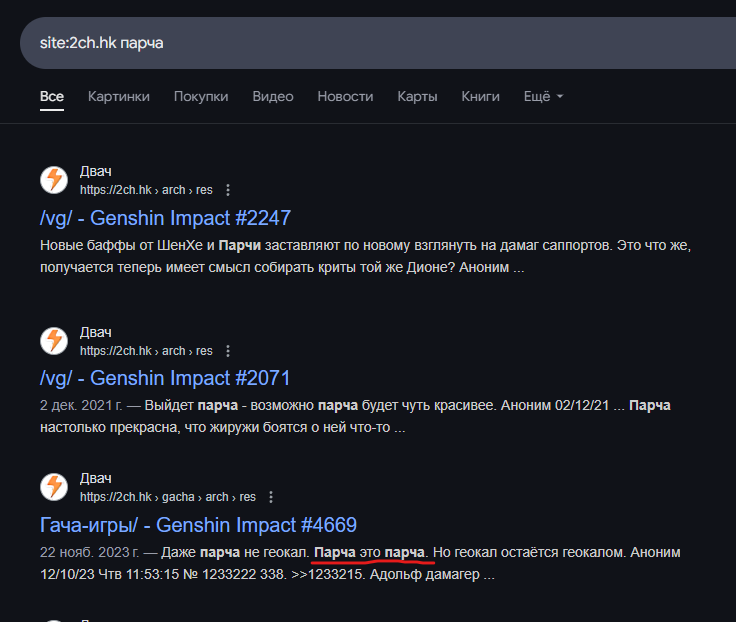Screen dimensions: 736x622
Task: Go to the 'Карты' tab
Action: (x=417, y=96)
